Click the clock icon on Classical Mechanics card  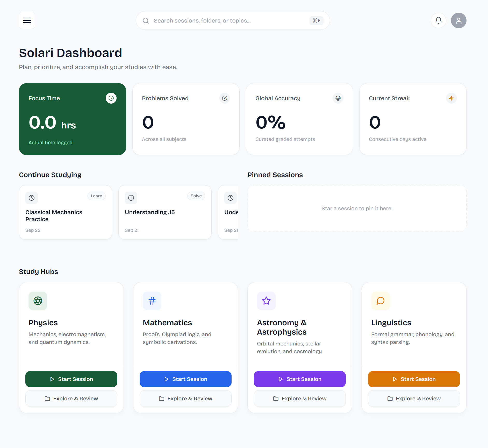32,198
